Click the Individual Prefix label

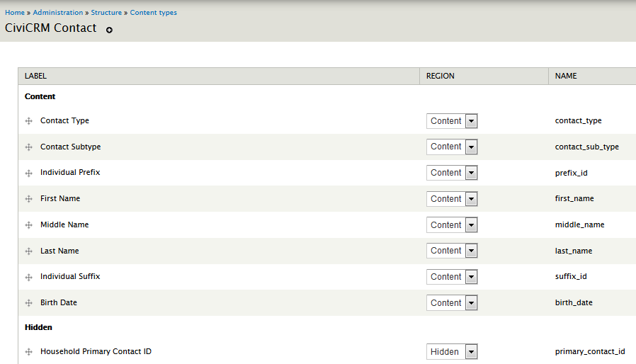(70, 172)
